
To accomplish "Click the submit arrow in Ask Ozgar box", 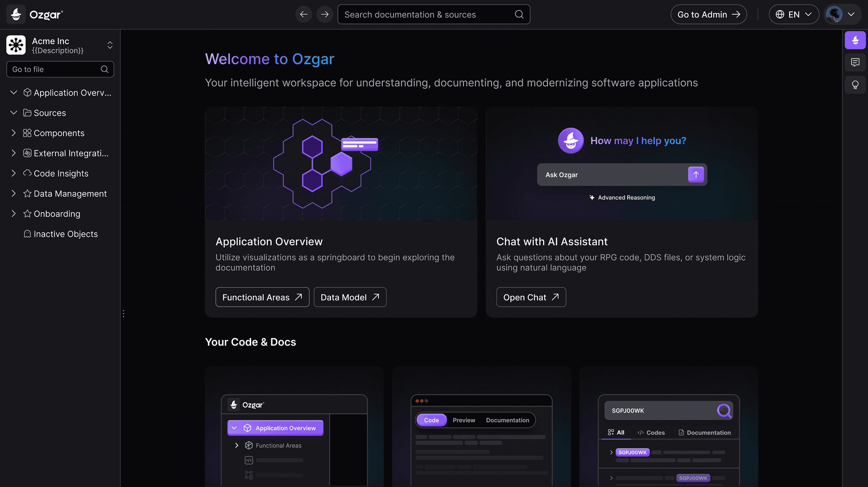I will click(695, 174).
